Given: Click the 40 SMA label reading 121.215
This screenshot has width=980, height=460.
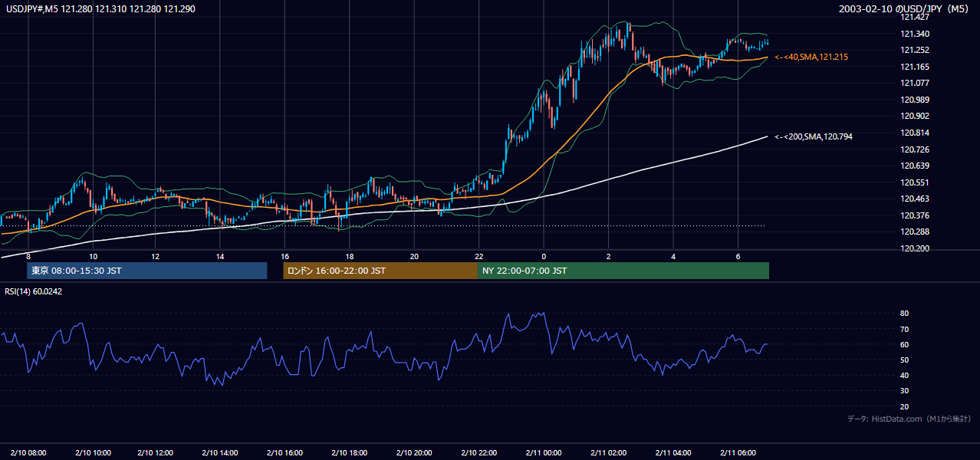Looking at the screenshot, I should click(811, 58).
